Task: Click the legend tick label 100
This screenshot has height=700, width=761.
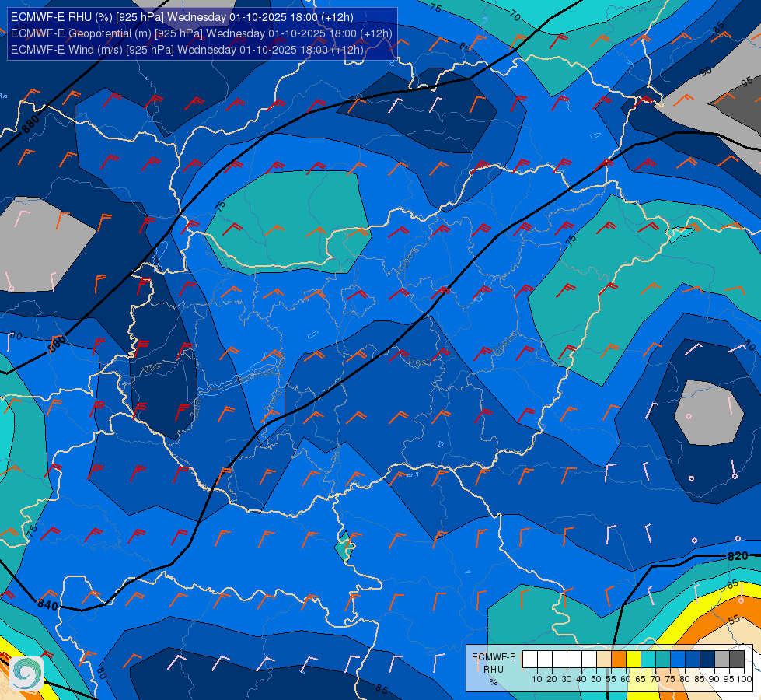Action: (745, 679)
